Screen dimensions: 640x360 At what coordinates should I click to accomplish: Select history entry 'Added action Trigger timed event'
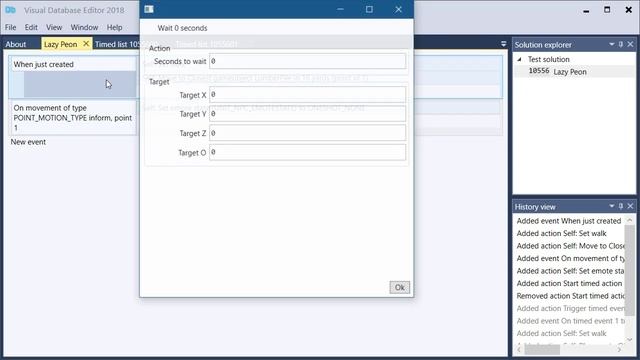click(x=570, y=308)
